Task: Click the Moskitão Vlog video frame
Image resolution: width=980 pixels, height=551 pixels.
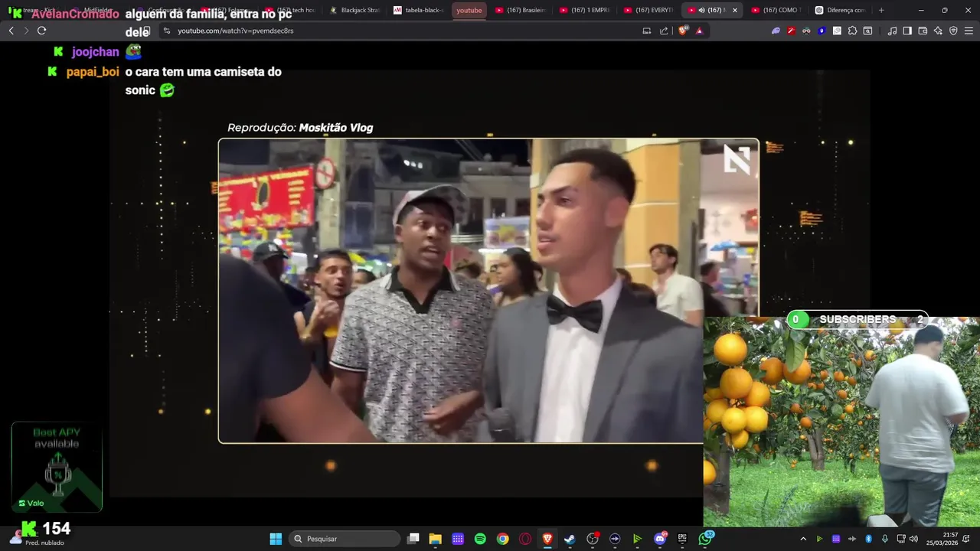Action: tap(488, 291)
